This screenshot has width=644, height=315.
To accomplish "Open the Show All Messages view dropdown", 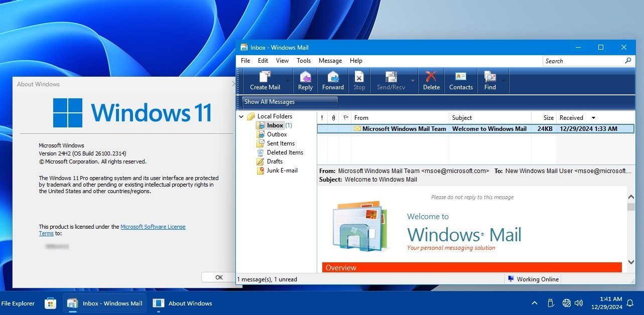I will (290, 102).
